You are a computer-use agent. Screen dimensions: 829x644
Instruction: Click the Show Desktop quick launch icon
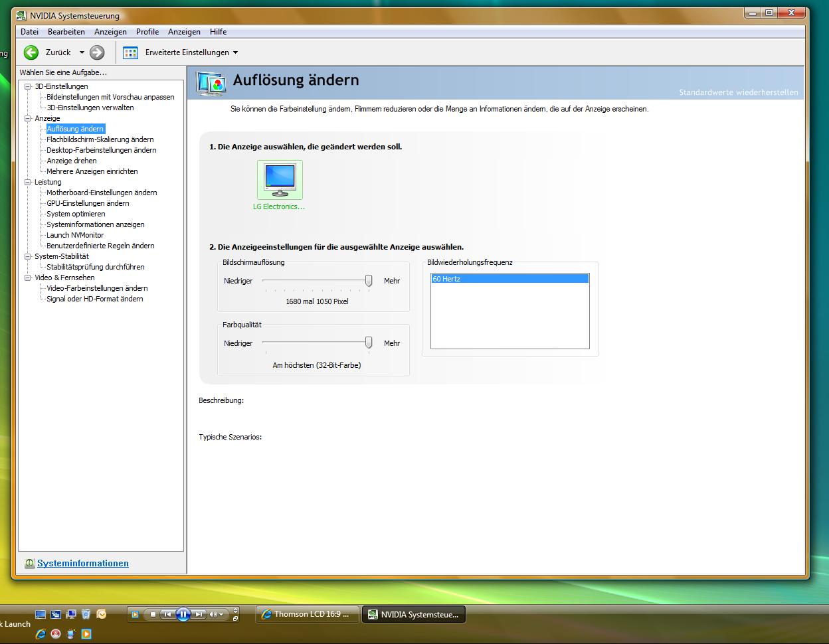[41, 614]
